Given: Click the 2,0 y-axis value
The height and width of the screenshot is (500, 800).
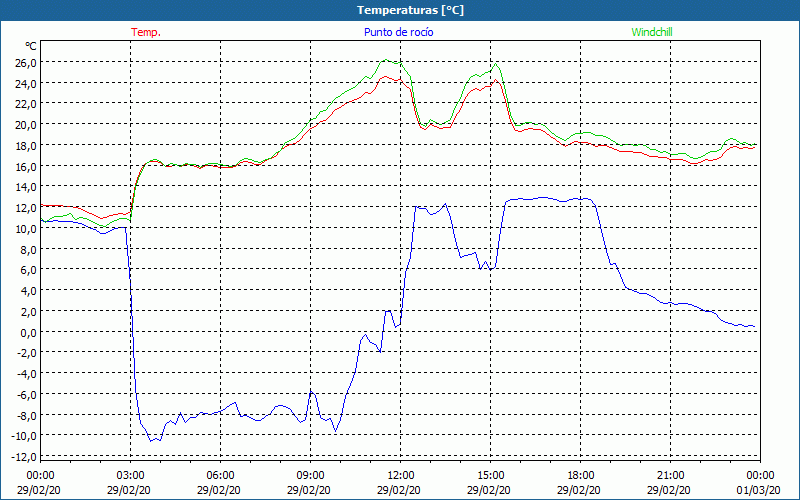Looking at the screenshot, I should click(x=29, y=312).
